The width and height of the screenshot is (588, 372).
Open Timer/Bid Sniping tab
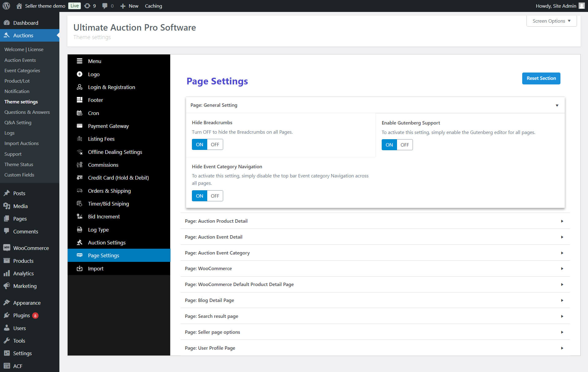[119, 203]
